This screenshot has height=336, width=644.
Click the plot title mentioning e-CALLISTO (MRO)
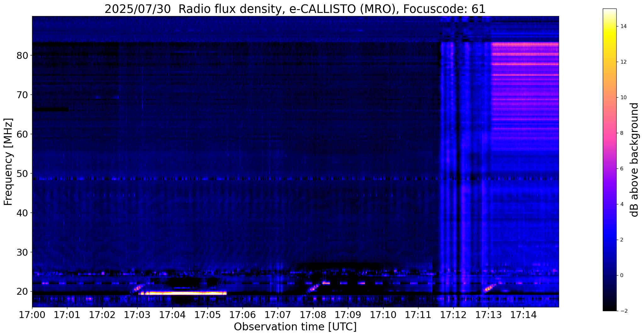[x=295, y=9]
